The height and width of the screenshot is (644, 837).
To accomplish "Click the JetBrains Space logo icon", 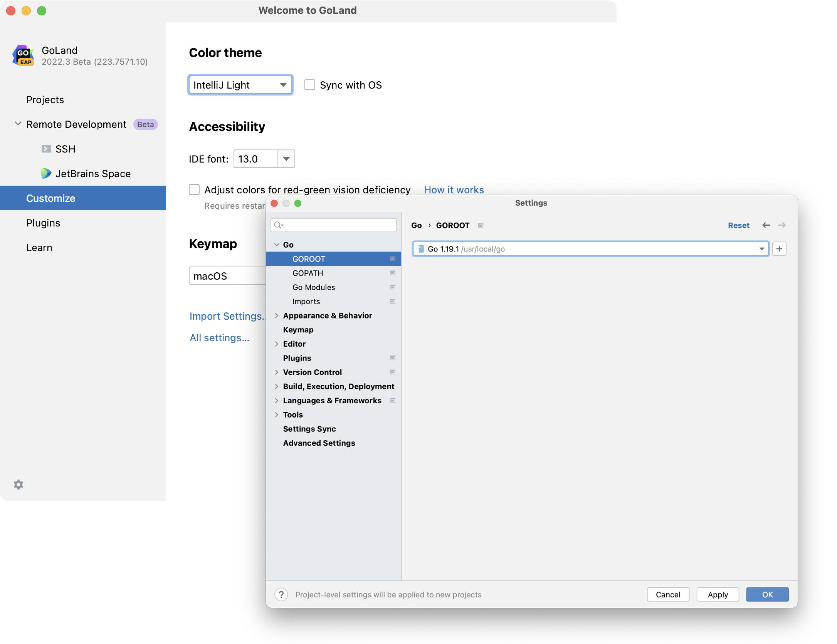I will coord(46,173).
